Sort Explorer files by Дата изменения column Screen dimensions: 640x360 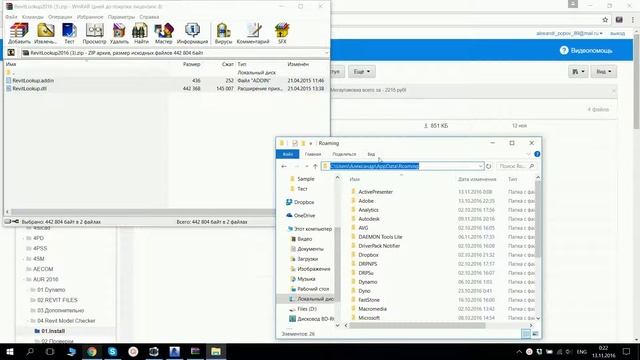477,179
